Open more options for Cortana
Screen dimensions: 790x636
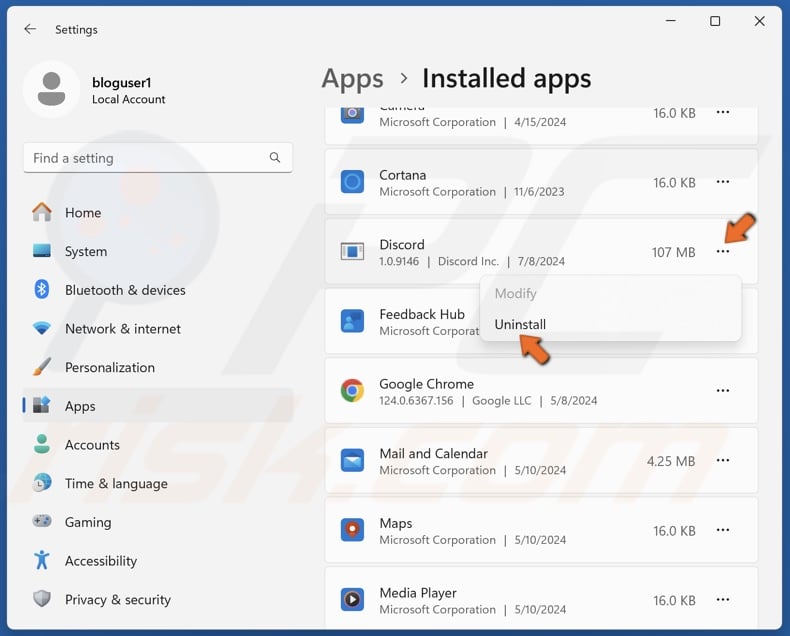722,181
